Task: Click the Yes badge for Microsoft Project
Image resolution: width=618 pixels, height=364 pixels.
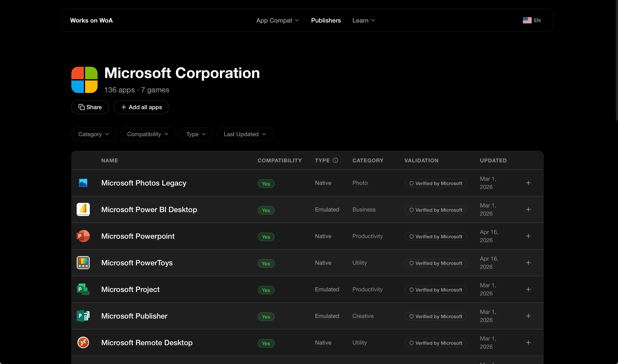Action: pyautogui.click(x=266, y=290)
